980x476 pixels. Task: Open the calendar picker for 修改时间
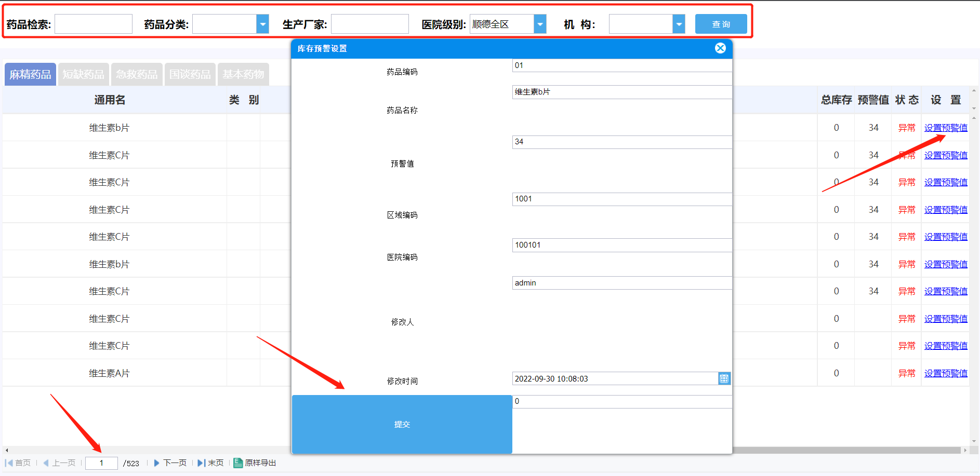[x=724, y=378]
